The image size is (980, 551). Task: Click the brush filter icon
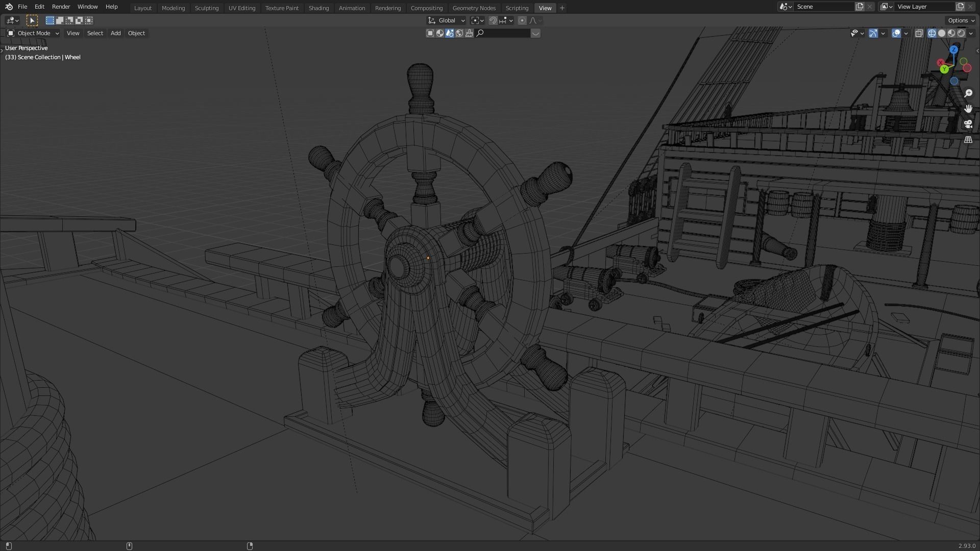point(469,33)
